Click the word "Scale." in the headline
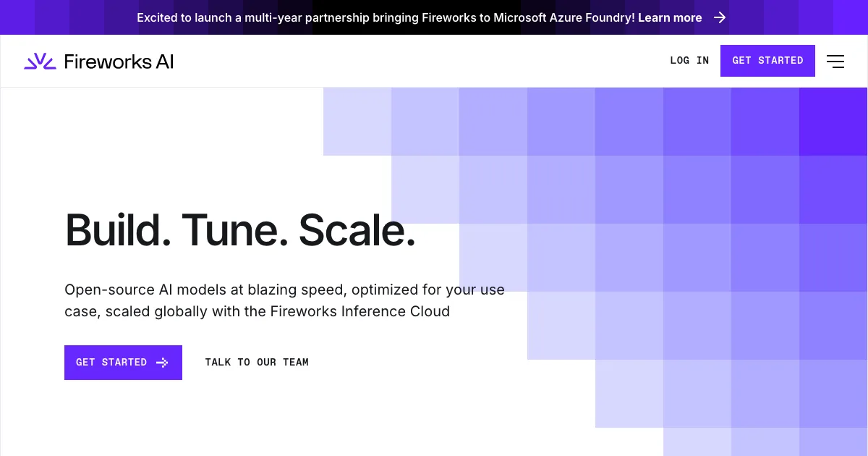Image resolution: width=868 pixels, height=456 pixels. [357, 230]
